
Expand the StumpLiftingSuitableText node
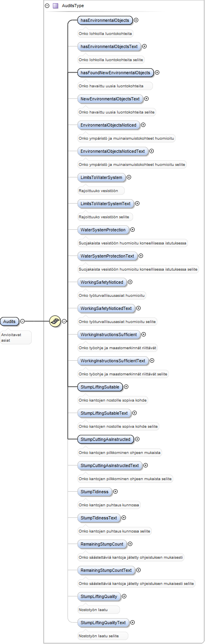pos(135,413)
